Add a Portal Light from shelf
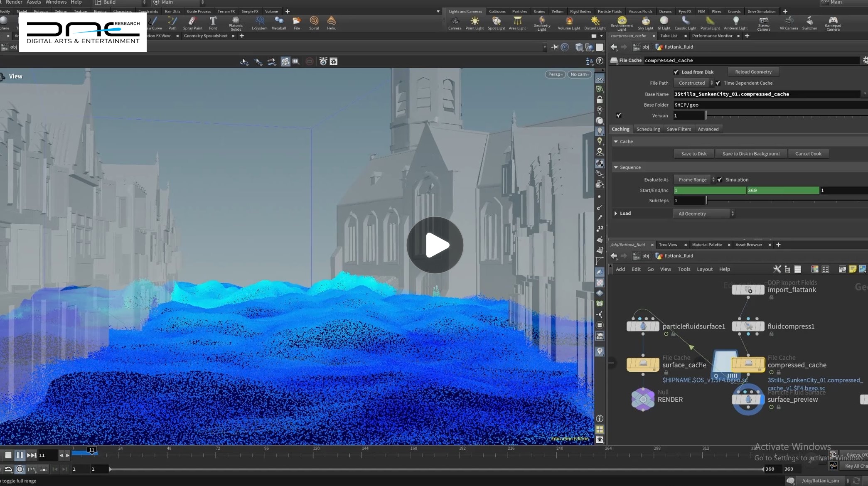 tap(710, 23)
